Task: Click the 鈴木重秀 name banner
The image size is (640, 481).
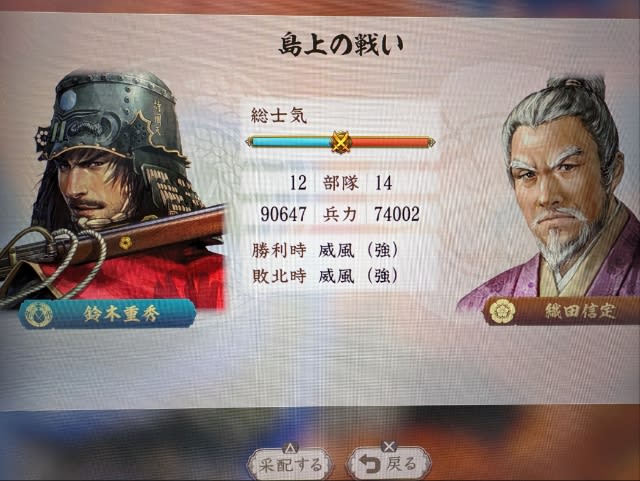Action: click(107, 314)
